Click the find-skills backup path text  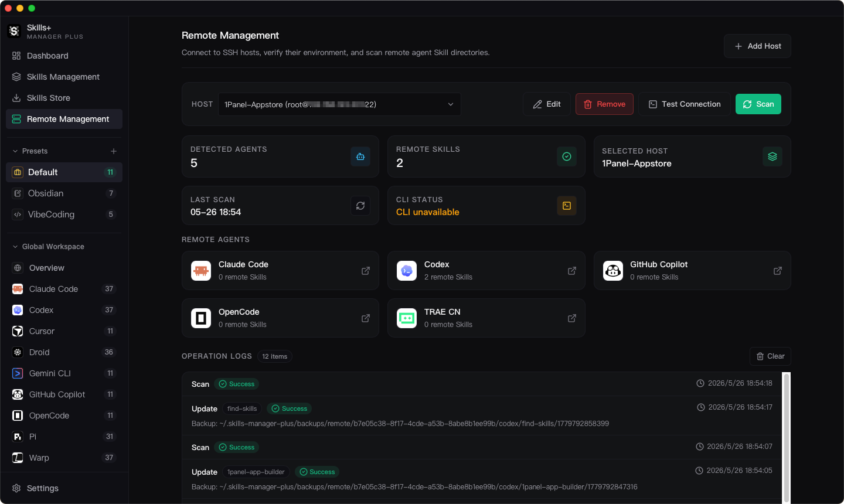(x=400, y=424)
